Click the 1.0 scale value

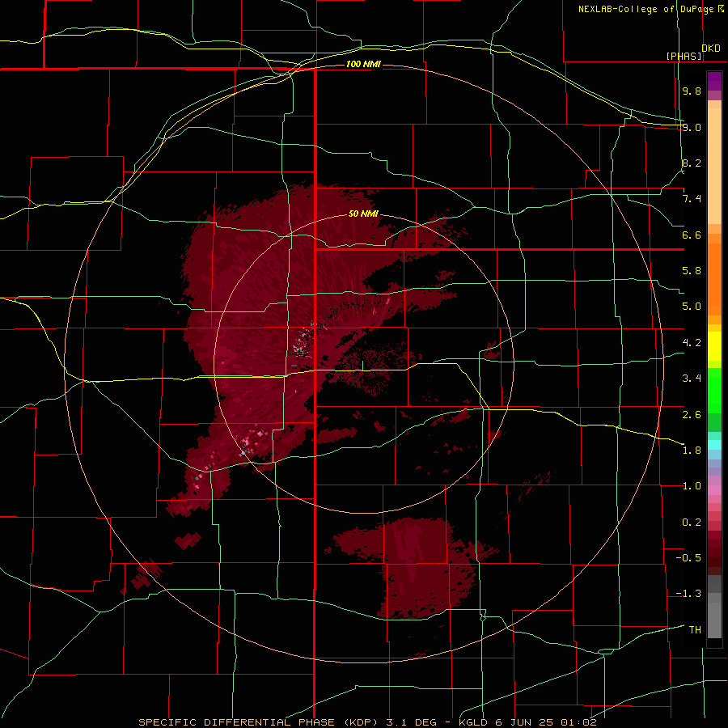[692, 486]
